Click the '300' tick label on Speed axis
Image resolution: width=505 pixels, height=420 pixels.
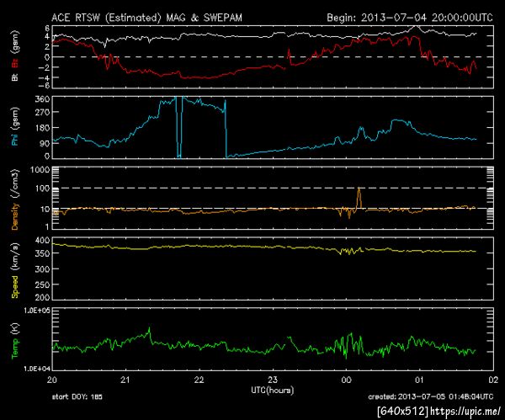coord(42,269)
